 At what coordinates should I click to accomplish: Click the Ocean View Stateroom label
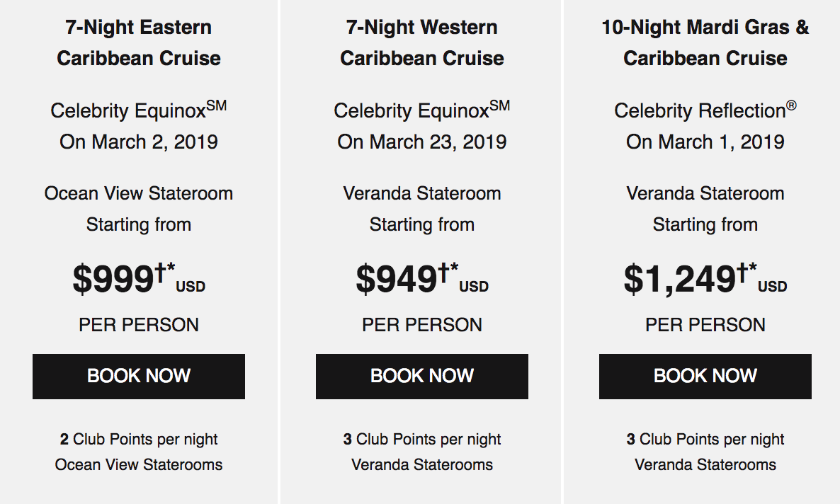click(139, 193)
